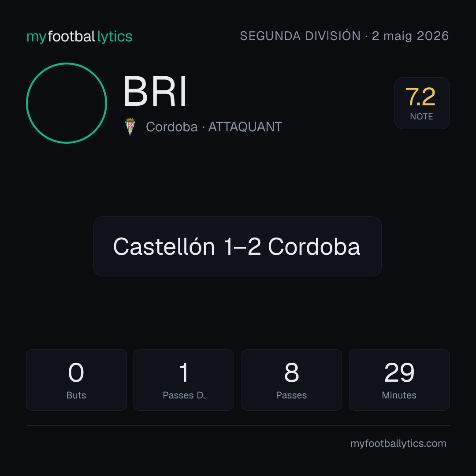This screenshot has height=476, width=476.
Task: Click the NOTE label under the rating
Action: point(421,116)
